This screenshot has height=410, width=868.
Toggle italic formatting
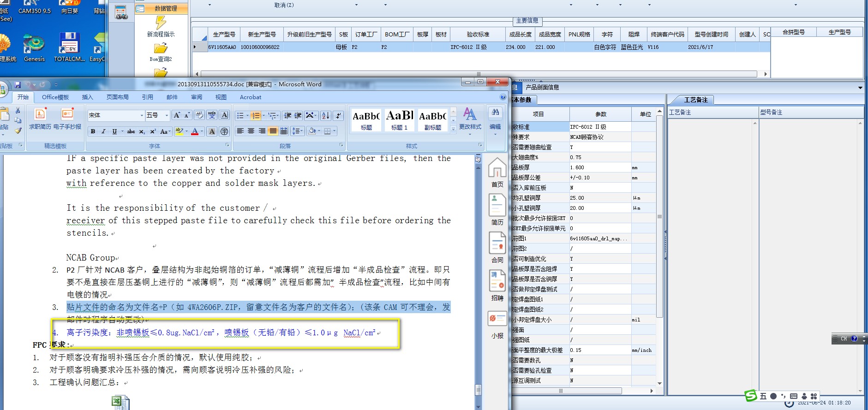pyautogui.click(x=103, y=131)
